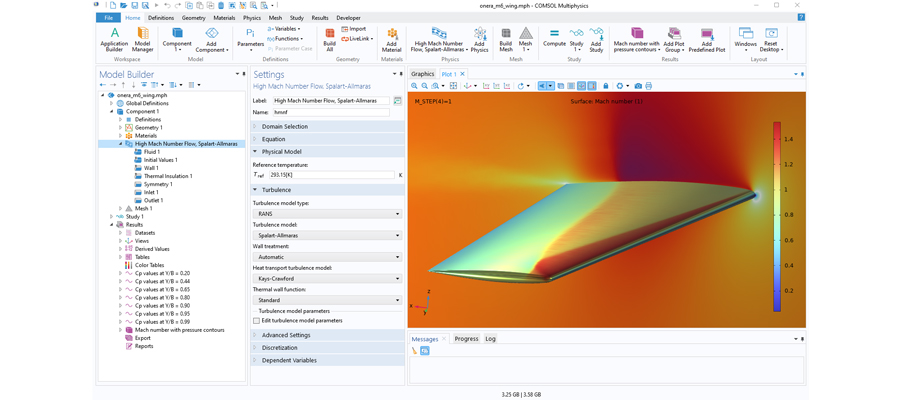
Task: Click the Reset Desktop icon
Action: (771, 38)
